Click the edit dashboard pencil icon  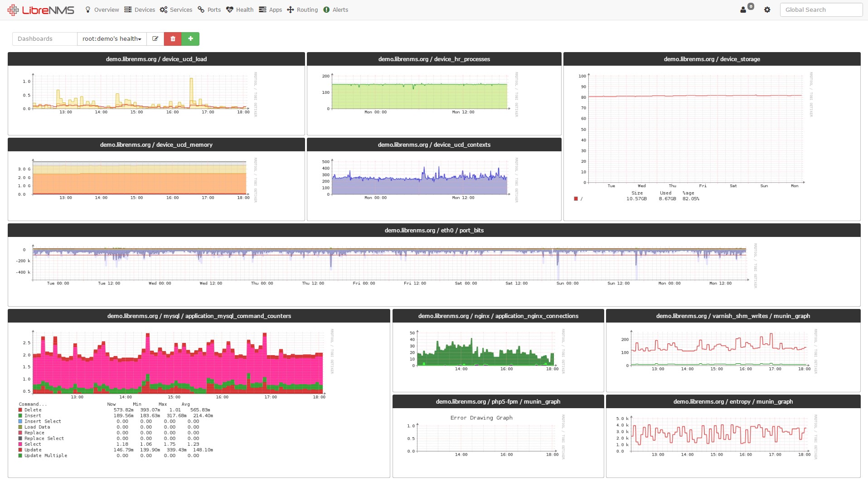pyautogui.click(x=155, y=39)
